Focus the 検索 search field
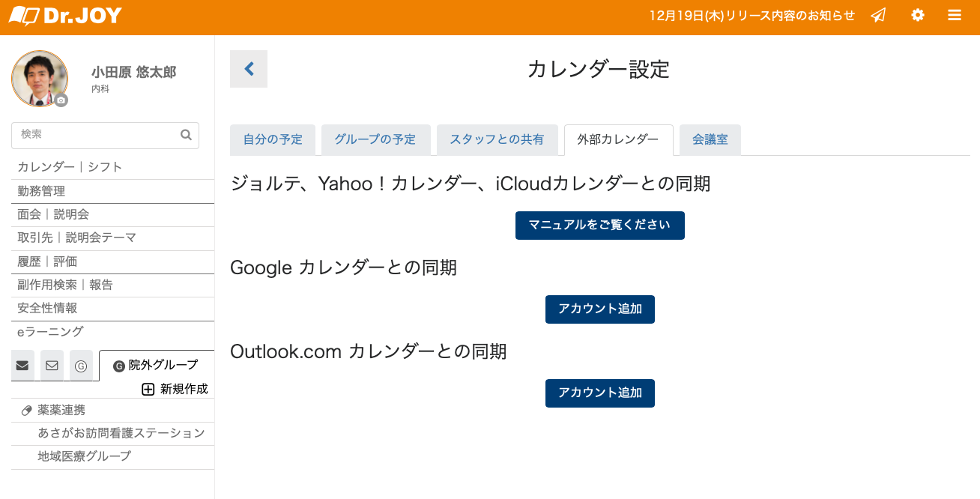Image resolution: width=980 pixels, height=499 pixels. tap(105, 135)
